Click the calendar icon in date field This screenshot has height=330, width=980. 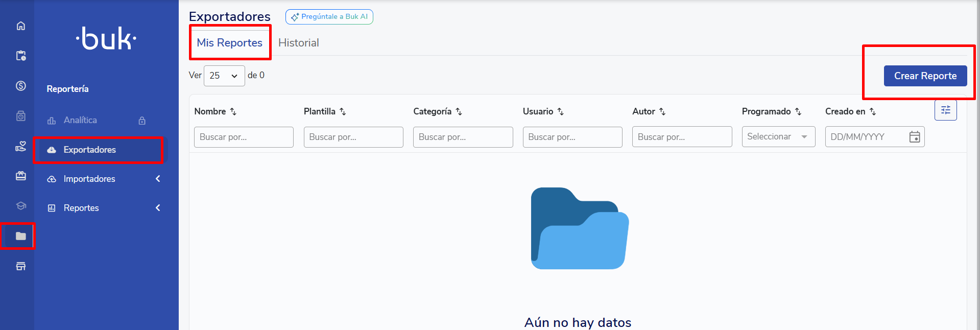click(914, 137)
